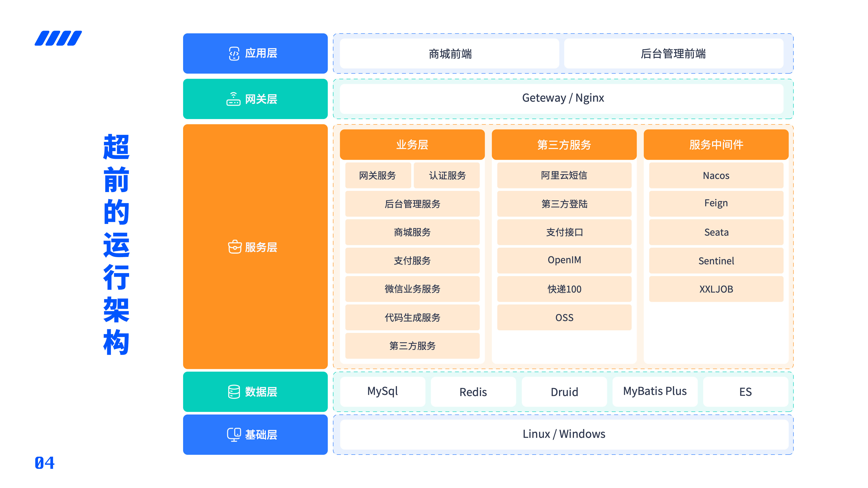Select the 数据层 label text
Image resolution: width=868 pixels, height=488 pixels.
pyautogui.click(x=261, y=392)
